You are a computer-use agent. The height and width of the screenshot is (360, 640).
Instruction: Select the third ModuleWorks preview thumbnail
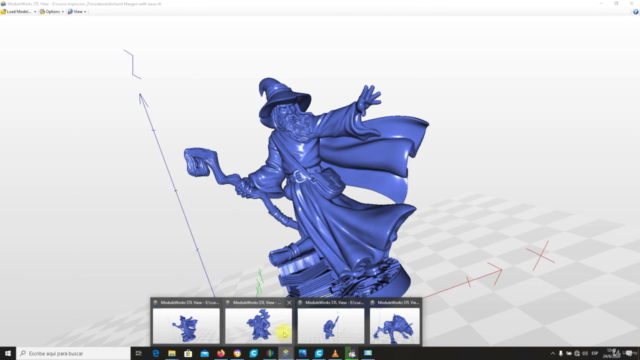click(x=331, y=325)
